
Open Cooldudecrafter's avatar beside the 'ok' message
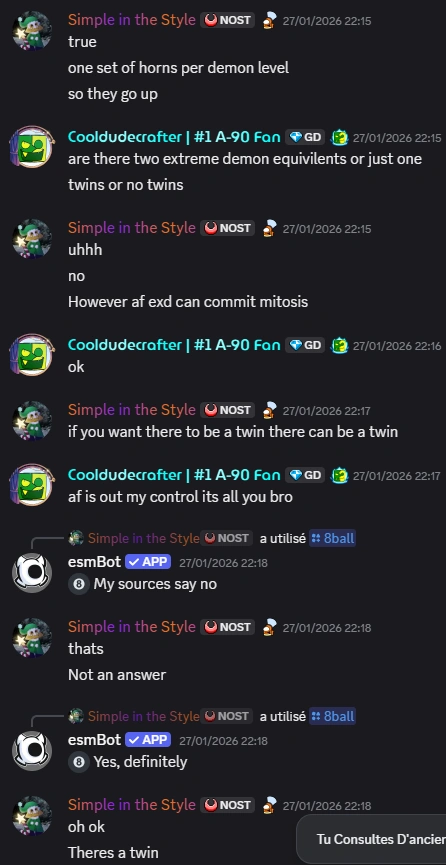32,355
